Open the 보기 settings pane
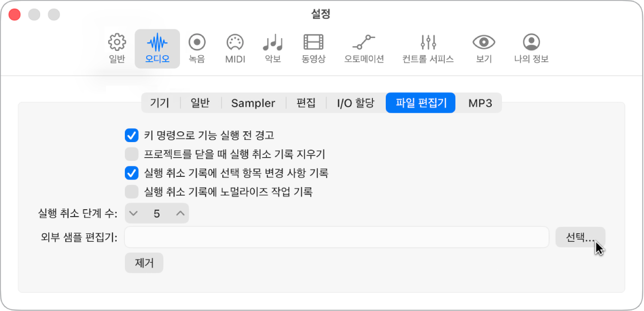 pyautogui.click(x=483, y=48)
